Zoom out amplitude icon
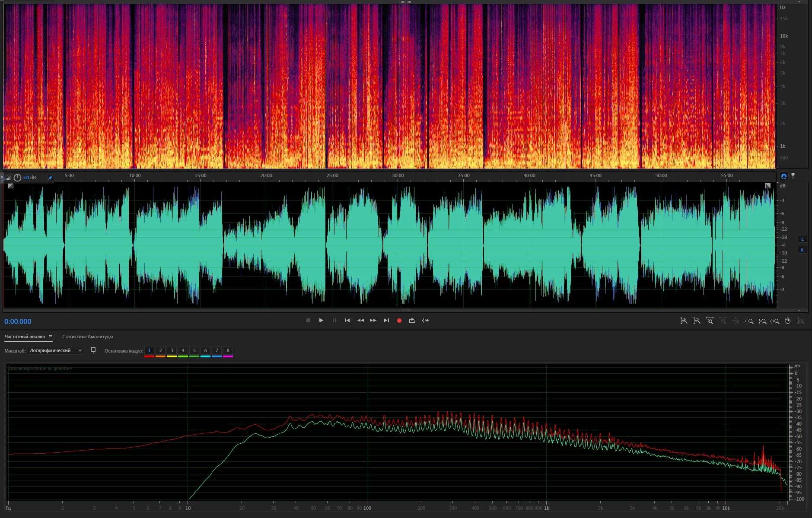 [697, 321]
